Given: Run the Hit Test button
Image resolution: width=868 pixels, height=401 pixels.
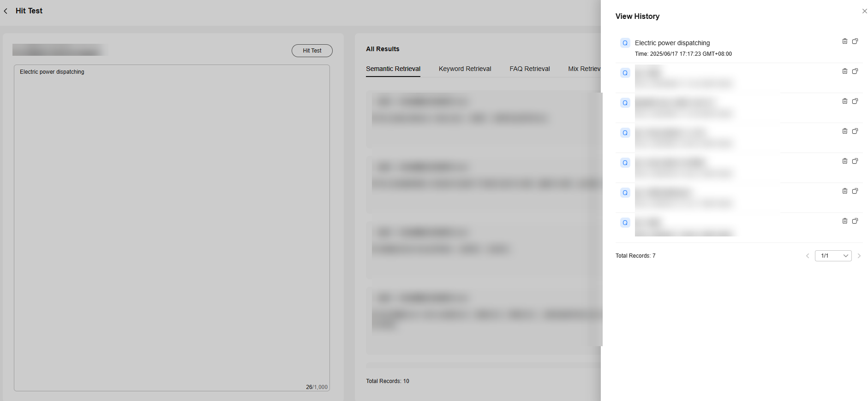Looking at the screenshot, I should tap(312, 51).
